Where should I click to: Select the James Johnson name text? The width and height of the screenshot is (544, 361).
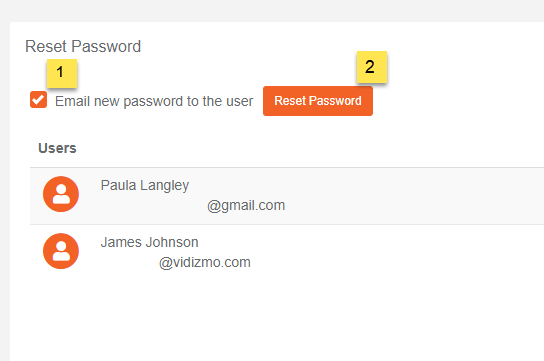150,242
